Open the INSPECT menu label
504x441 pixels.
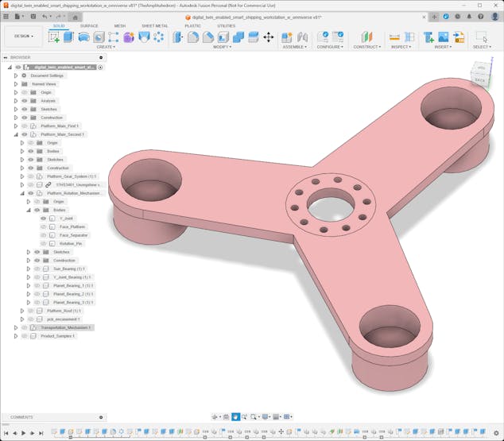tap(401, 47)
